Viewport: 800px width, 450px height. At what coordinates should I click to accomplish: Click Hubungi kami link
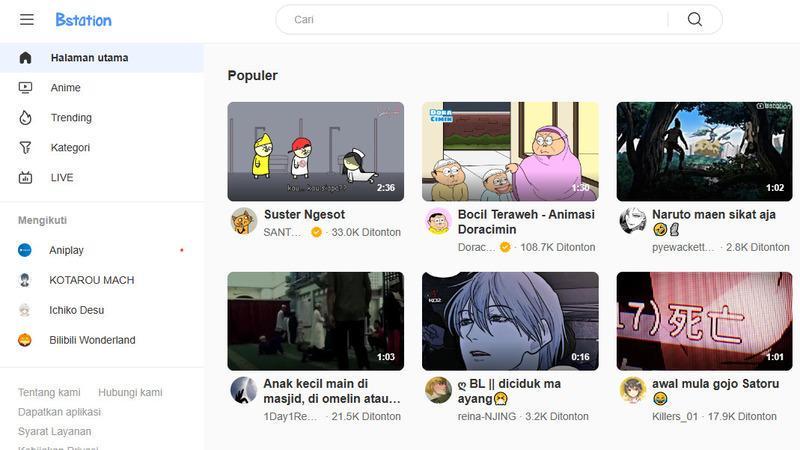130,392
